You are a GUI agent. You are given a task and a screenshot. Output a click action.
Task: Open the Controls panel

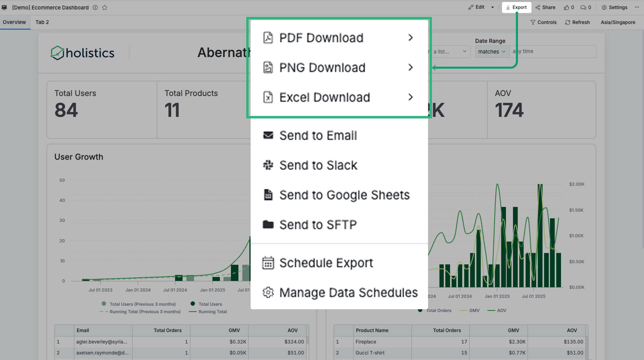click(x=543, y=22)
